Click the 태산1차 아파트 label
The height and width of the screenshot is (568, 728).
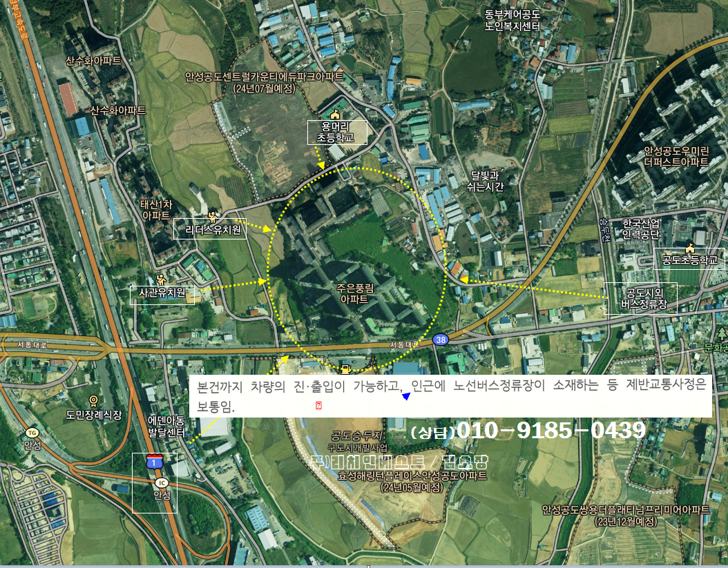[x=157, y=210]
